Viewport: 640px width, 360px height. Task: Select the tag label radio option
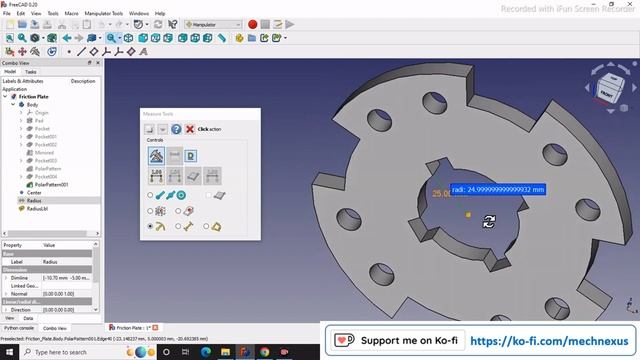coord(178,211)
